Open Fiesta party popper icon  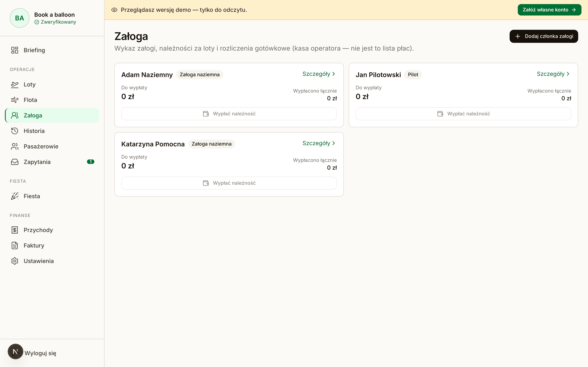click(x=14, y=196)
